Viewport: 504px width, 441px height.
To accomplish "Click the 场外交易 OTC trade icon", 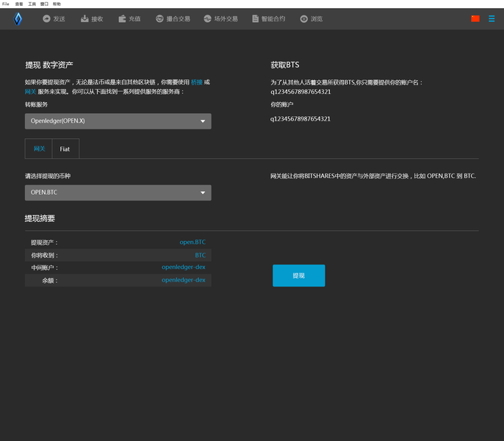I will coord(208,18).
